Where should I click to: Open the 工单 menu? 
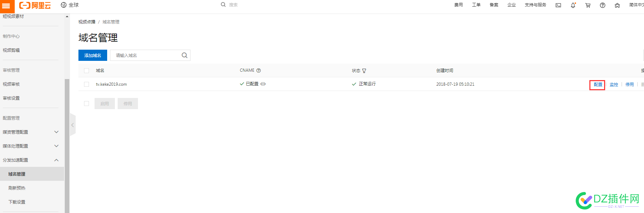(476, 5)
